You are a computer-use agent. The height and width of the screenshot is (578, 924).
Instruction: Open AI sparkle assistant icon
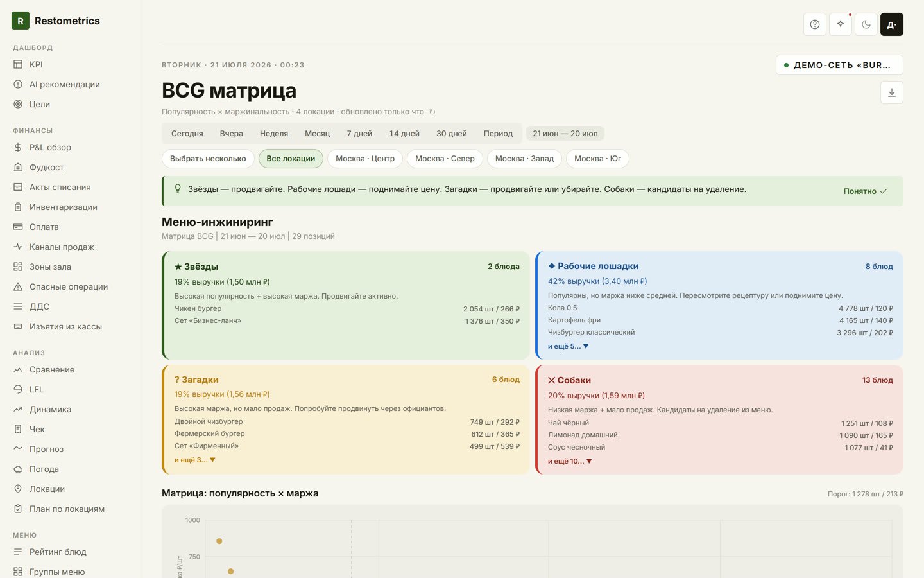[x=841, y=24]
